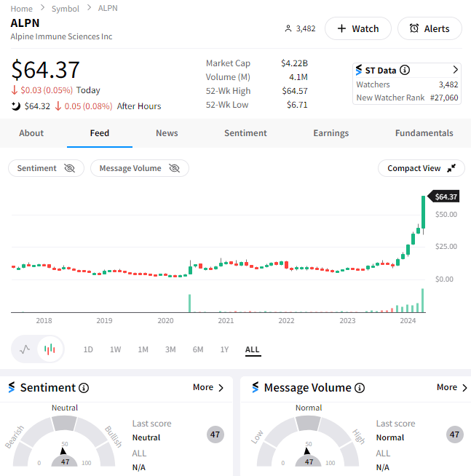Click the Watch button

click(x=358, y=28)
